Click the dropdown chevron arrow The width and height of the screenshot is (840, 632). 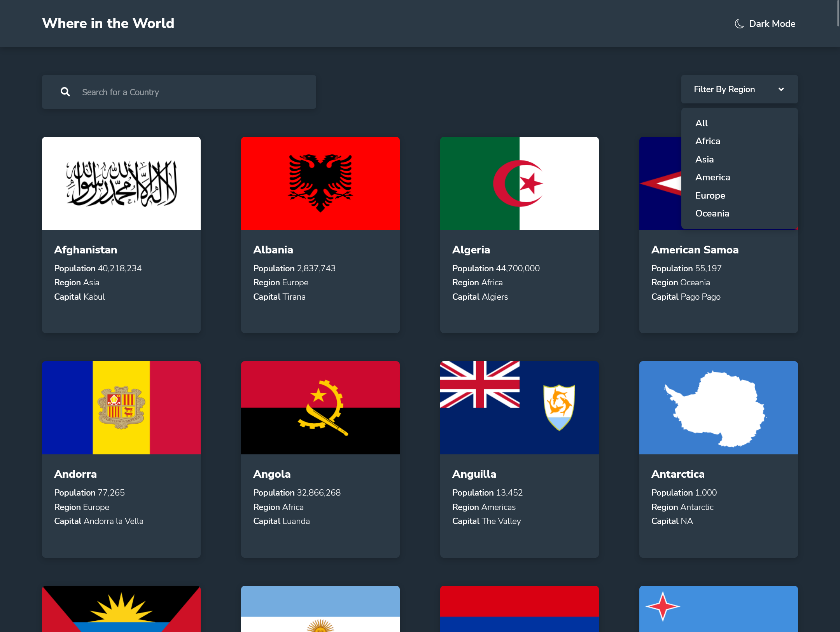tap(781, 89)
